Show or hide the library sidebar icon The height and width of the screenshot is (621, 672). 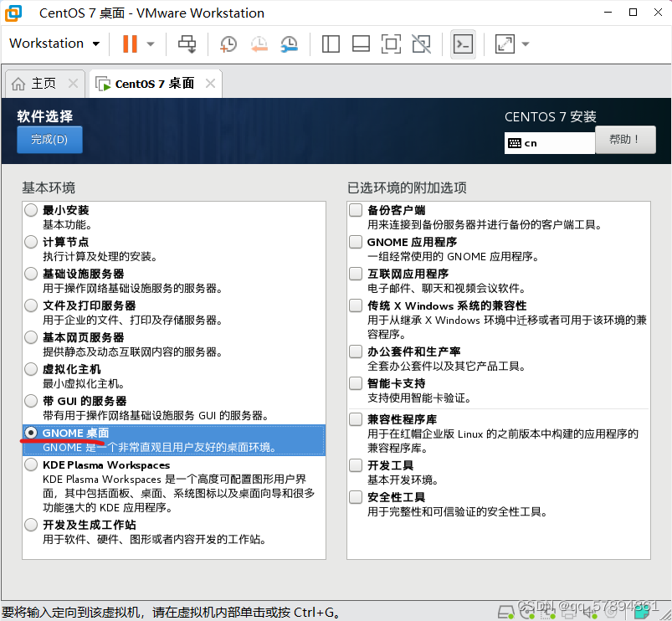point(331,44)
